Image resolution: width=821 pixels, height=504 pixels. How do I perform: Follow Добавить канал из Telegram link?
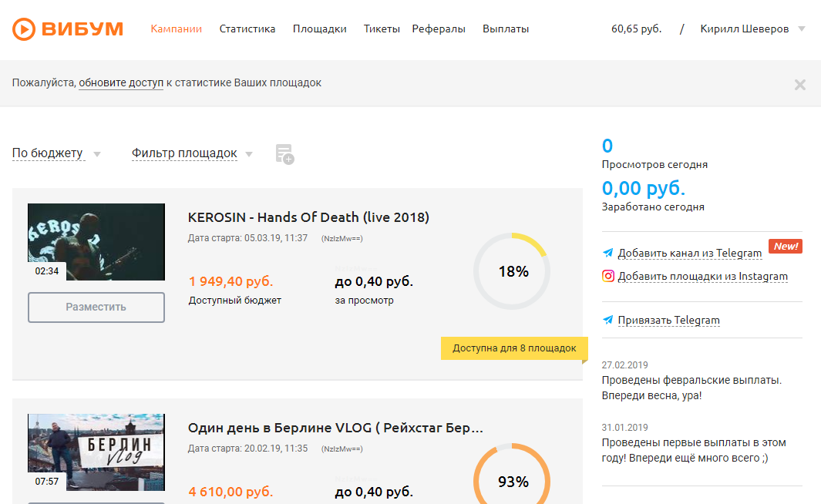coord(690,253)
